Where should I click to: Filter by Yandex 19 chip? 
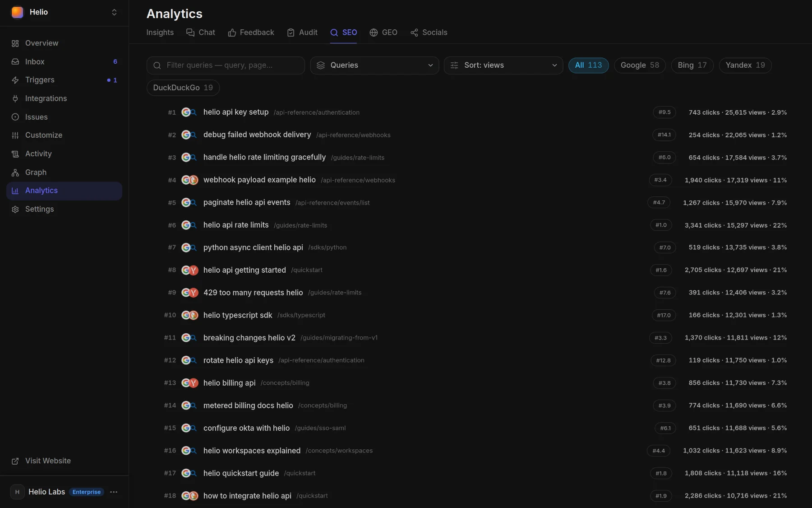pos(745,65)
